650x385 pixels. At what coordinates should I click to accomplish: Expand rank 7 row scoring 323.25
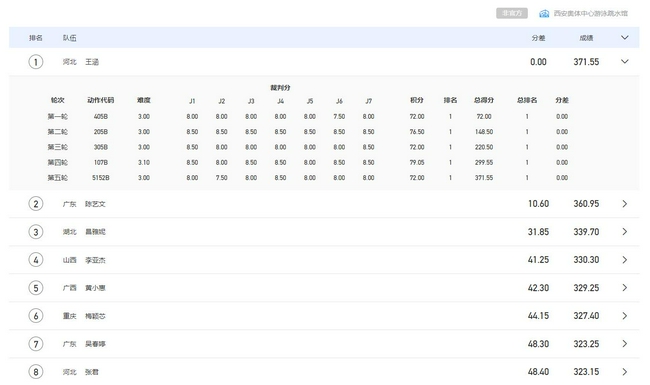pyautogui.click(x=625, y=344)
